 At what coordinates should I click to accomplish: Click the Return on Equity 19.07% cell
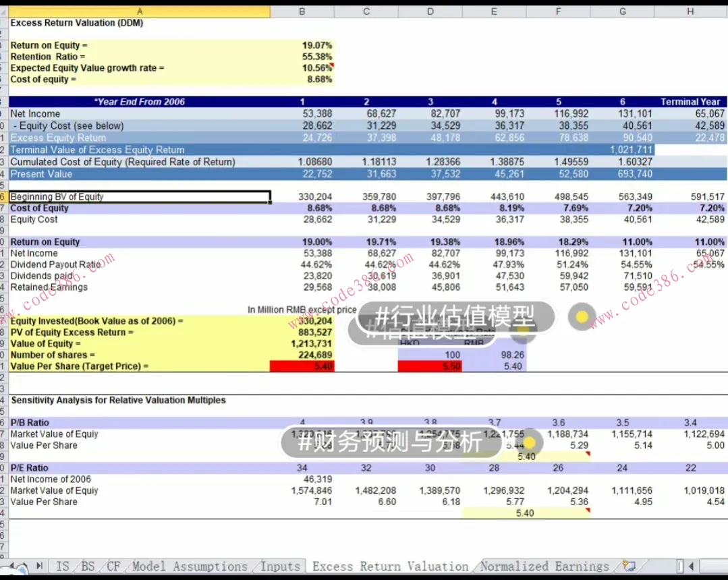(302, 45)
